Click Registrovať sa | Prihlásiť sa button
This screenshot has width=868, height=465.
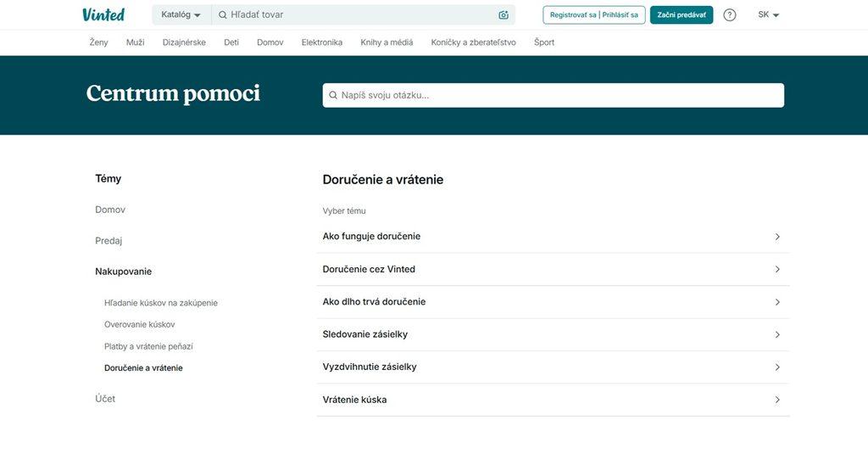point(594,15)
